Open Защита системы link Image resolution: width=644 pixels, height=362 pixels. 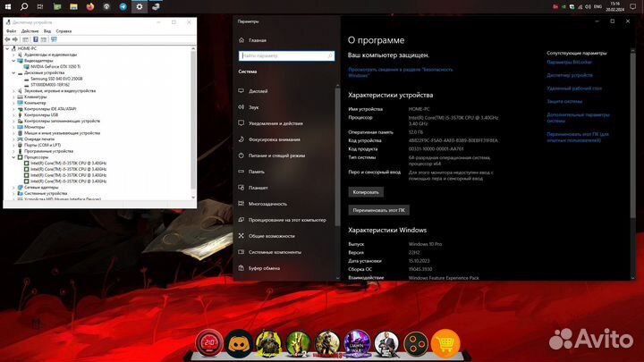tap(564, 101)
